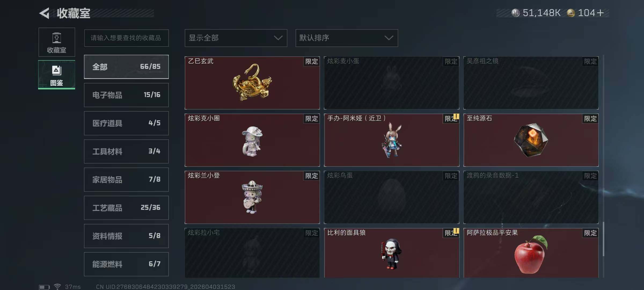Click the vertical scrollbar of item grid
Image resolution: width=644 pixels, height=290 pixels.
coord(603,166)
